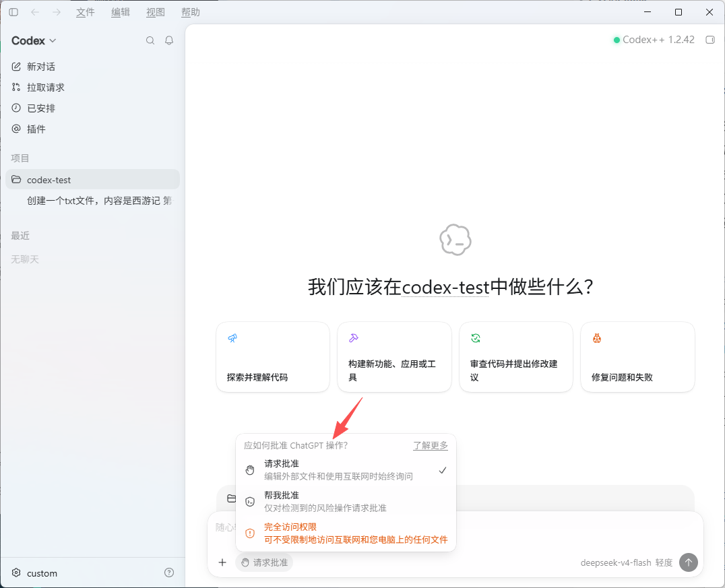Screen dimensions: 725x588
Task: Collapse the 请求批准 approval mode dropdown
Action: tap(264, 562)
